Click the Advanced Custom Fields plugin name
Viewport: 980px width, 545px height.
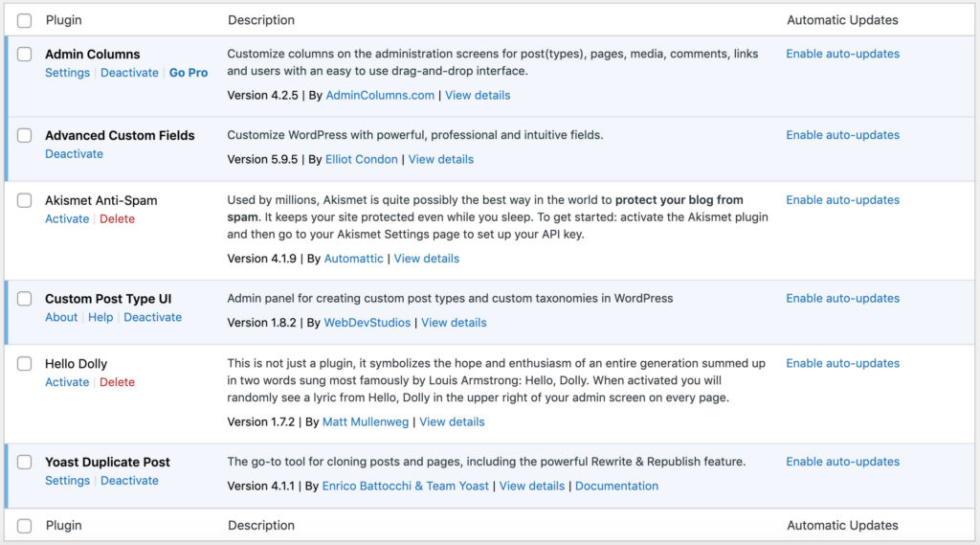pos(120,136)
